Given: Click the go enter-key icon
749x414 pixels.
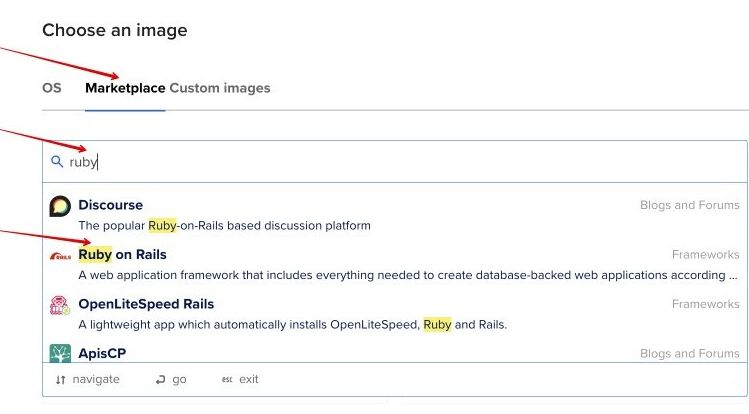Looking at the screenshot, I should pos(160,380).
